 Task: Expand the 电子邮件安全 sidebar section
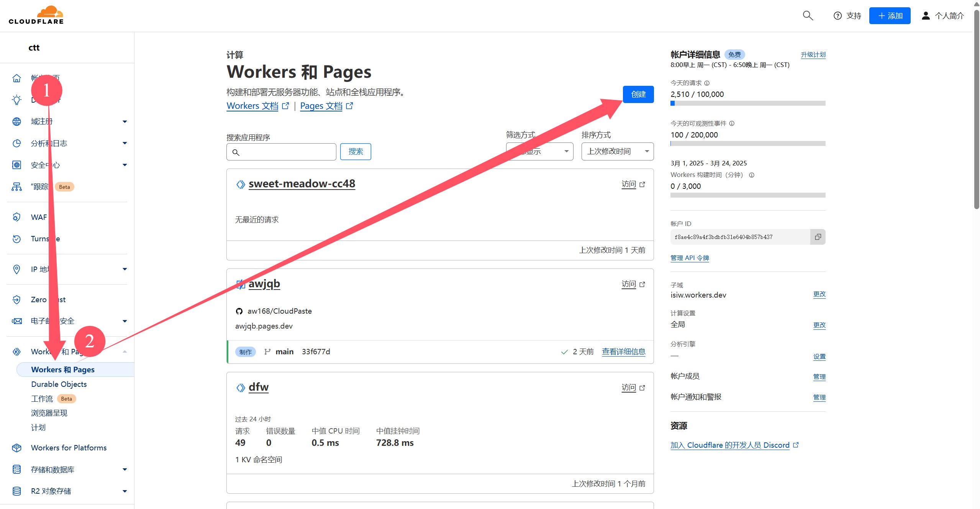(x=125, y=321)
